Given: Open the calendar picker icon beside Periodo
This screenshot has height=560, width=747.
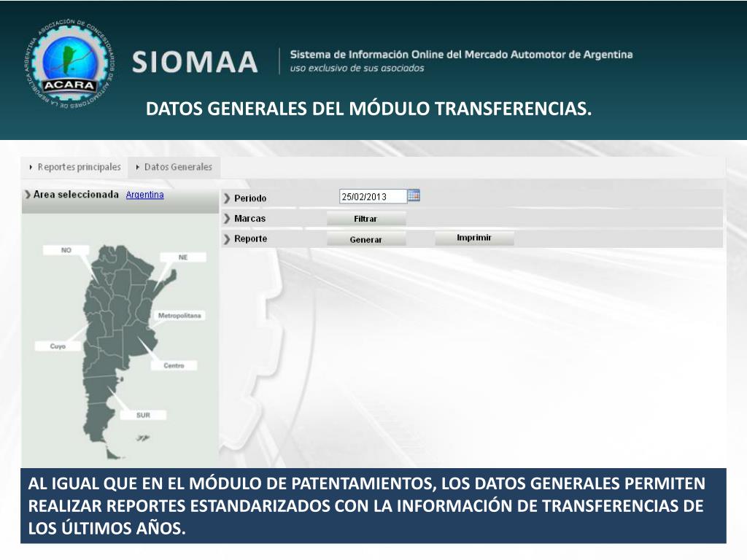Looking at the screenshot, I should point(414,195).
